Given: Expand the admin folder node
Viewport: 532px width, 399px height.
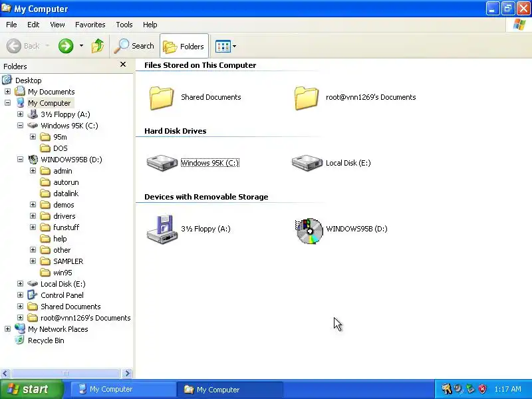Looking at the screenshot, I should coord(33,171).
